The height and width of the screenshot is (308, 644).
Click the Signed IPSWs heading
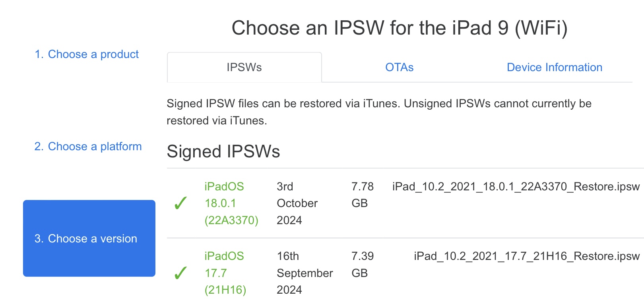point(223,151)
